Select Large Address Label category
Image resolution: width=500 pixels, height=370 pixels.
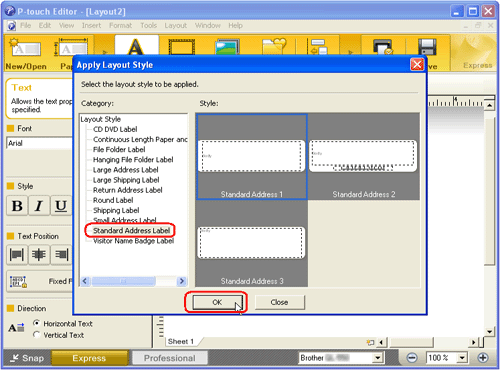pyautogui.click(x=126, y=170)
